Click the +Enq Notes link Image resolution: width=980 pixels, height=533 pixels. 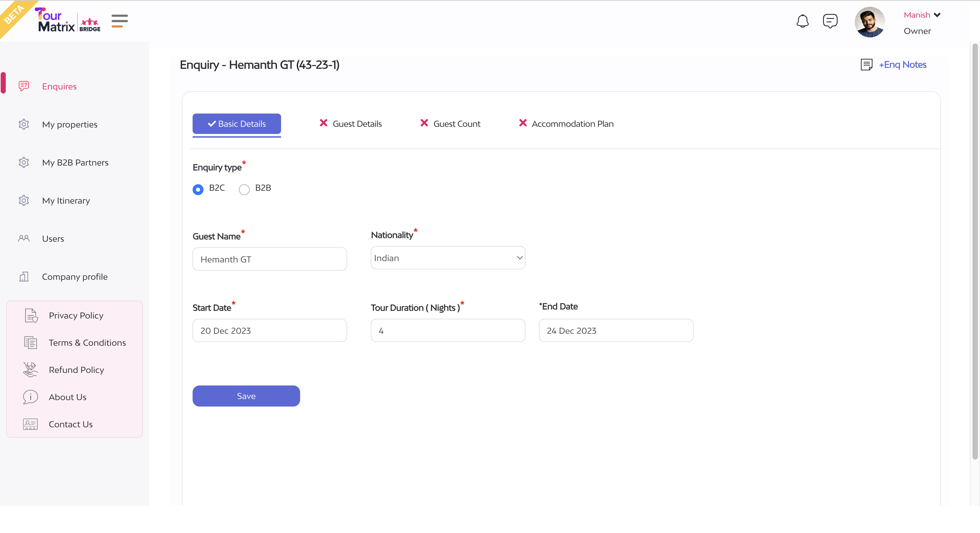902,65
